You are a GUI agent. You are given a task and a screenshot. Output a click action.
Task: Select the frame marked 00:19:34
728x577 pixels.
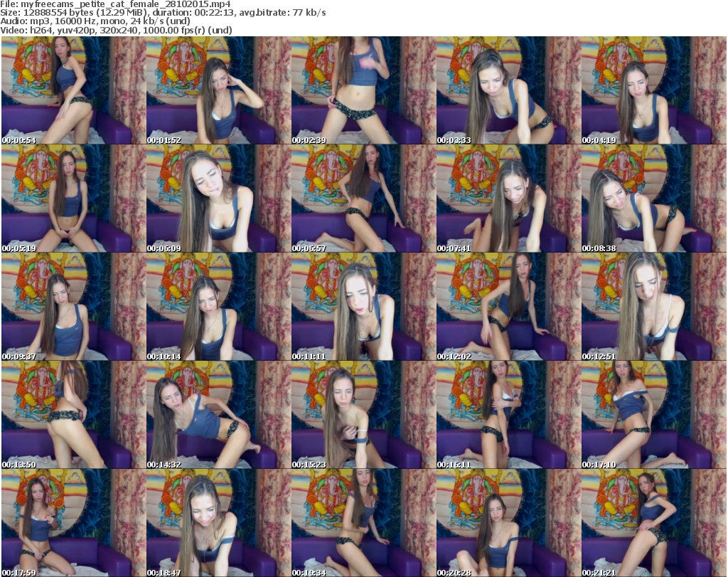point(363,523)
